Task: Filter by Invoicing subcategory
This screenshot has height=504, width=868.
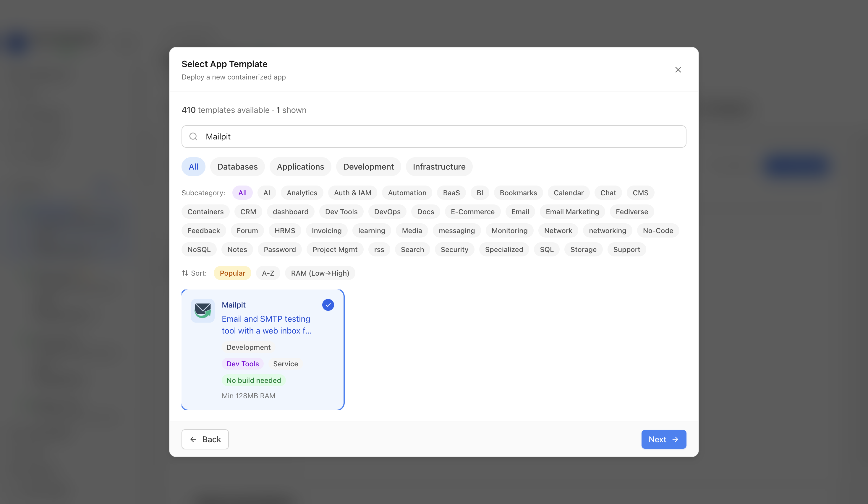Action: click(326, 231)
